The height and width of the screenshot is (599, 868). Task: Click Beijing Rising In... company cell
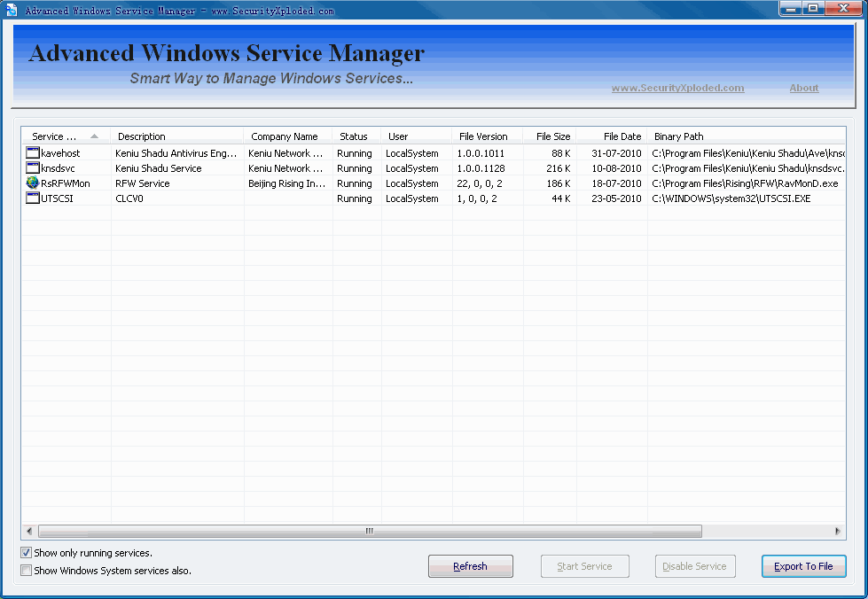[286, 183]
